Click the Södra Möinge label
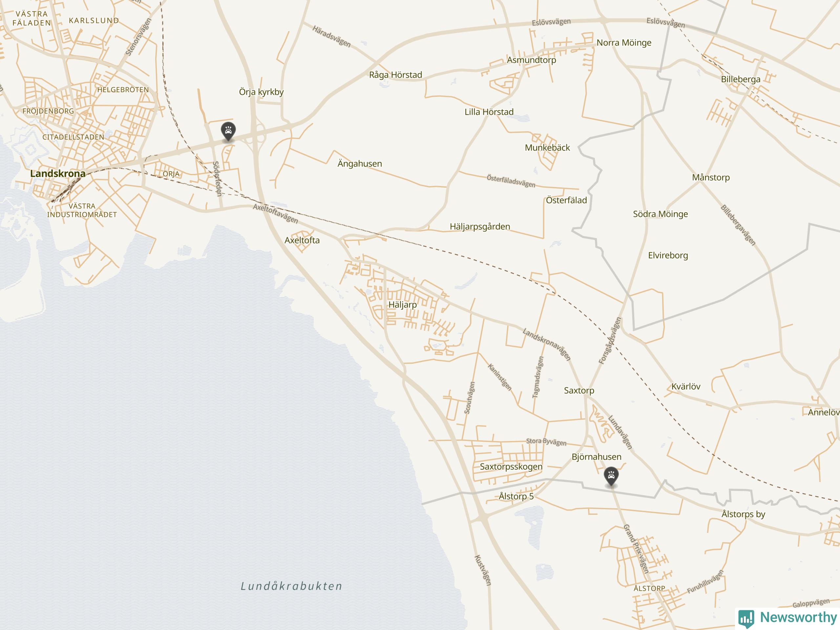 coord(661,214)
